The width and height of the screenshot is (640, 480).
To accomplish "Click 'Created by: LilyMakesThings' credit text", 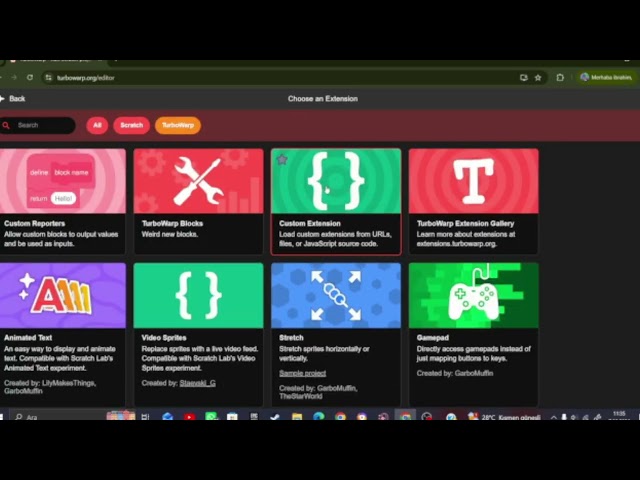I will (x=50, y=387).
